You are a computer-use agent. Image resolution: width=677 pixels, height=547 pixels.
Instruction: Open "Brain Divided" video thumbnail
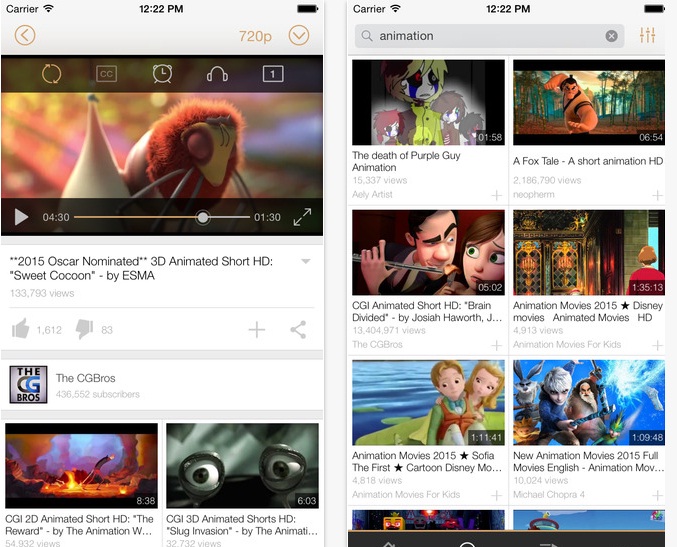point(428,253)
